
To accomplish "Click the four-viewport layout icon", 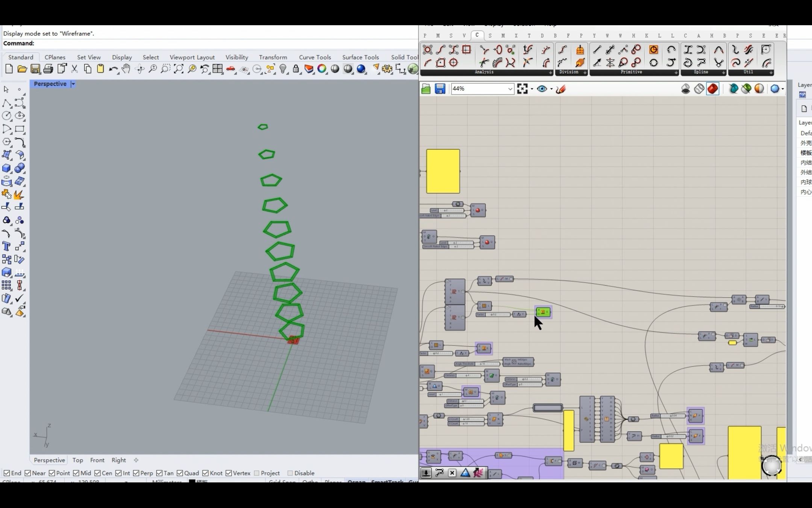I will [218, 69].
